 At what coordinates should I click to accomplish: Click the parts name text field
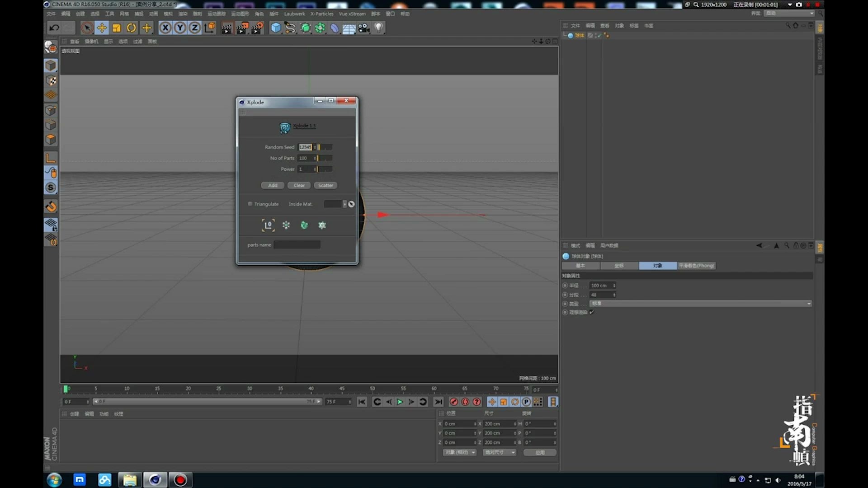click(297, 245)
